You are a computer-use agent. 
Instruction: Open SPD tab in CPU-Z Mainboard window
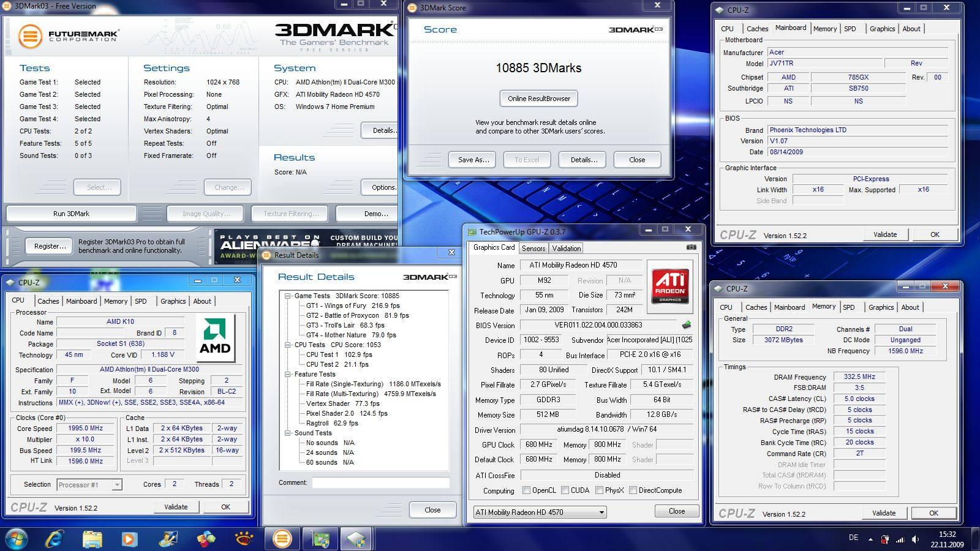tap(850, 29)
